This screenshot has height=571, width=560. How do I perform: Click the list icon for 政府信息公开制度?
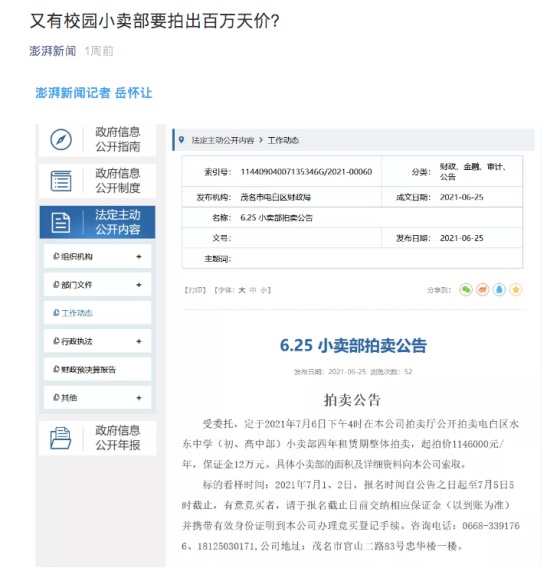click(x=61, y=181)
